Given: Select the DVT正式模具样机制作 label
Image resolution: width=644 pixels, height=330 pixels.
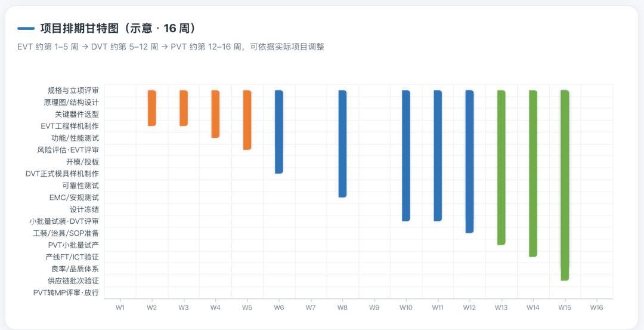Looking at the screenshot, I should click(62, 174).
